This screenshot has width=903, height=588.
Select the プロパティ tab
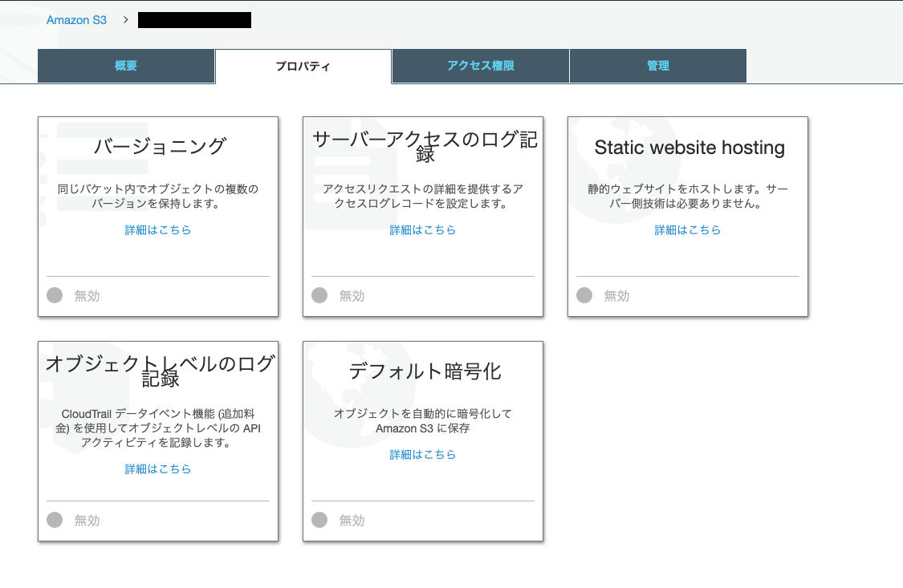[x=303, y=66]
